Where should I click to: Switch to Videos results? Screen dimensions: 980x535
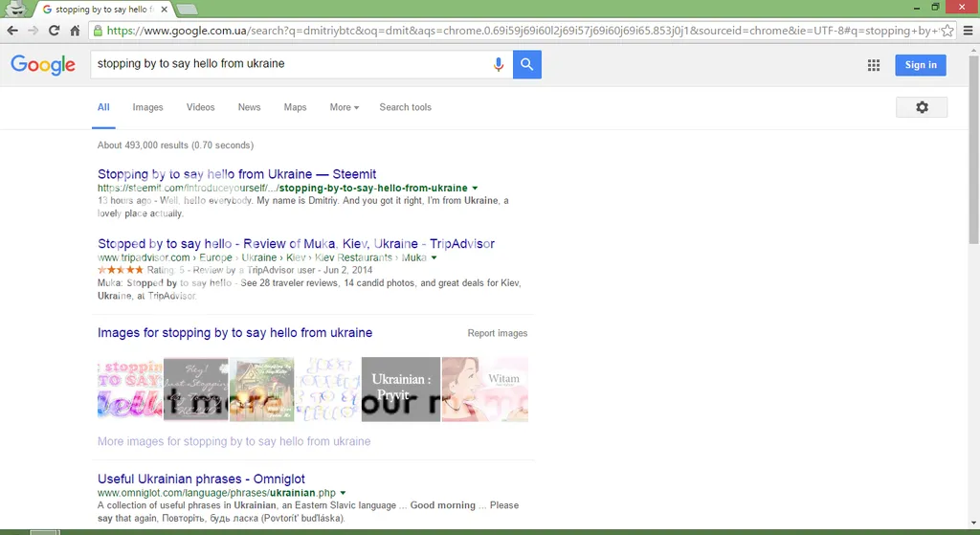coord(201,107)
